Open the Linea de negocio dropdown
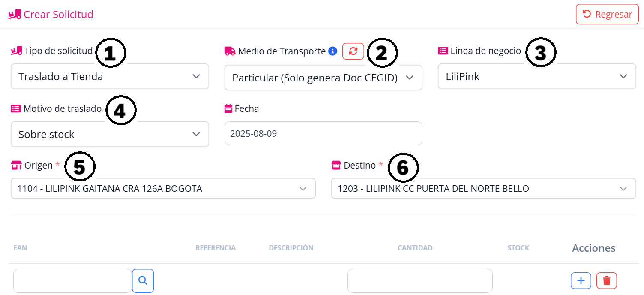 (536, 77)
